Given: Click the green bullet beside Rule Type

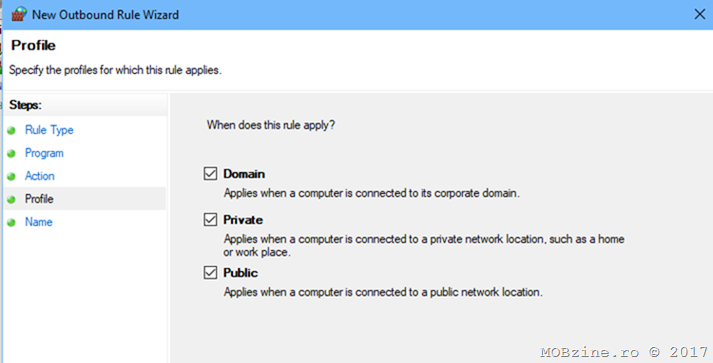Looking at the screenshot, I should coord(11,131).
